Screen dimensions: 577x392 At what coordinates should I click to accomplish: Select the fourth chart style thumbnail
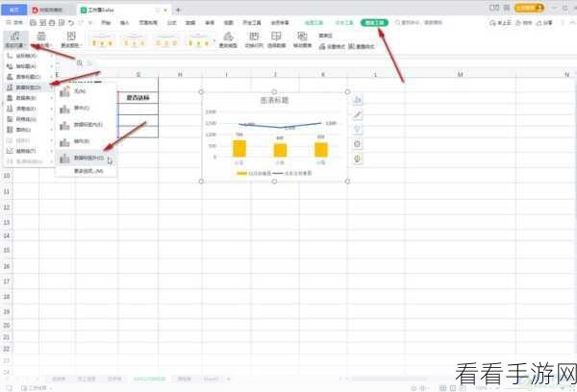198,40
